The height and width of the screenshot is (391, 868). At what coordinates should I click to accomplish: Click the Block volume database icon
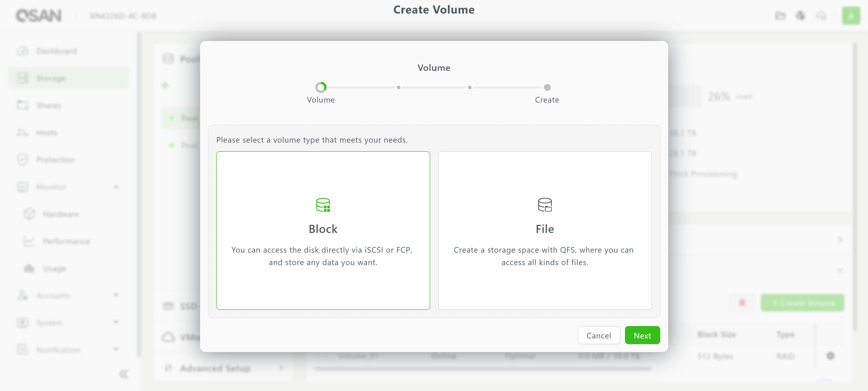pos(323,205)
